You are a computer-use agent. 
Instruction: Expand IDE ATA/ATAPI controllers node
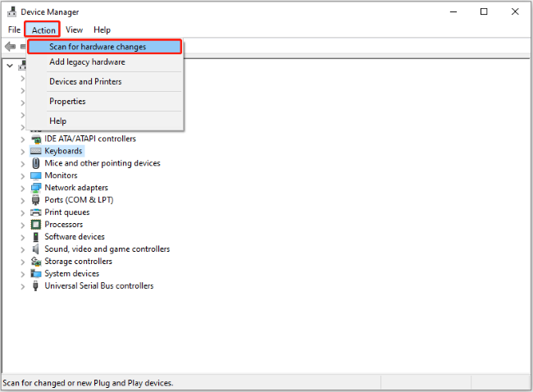coord(23,139)
